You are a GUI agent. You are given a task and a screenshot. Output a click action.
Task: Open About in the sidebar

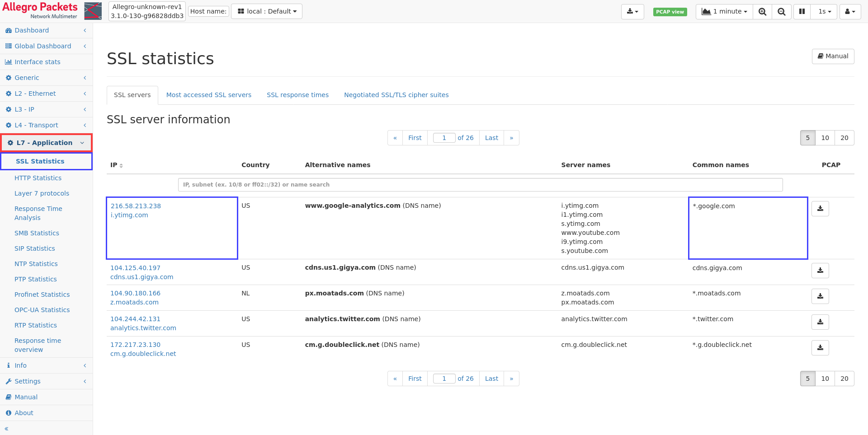coord(46,413)
